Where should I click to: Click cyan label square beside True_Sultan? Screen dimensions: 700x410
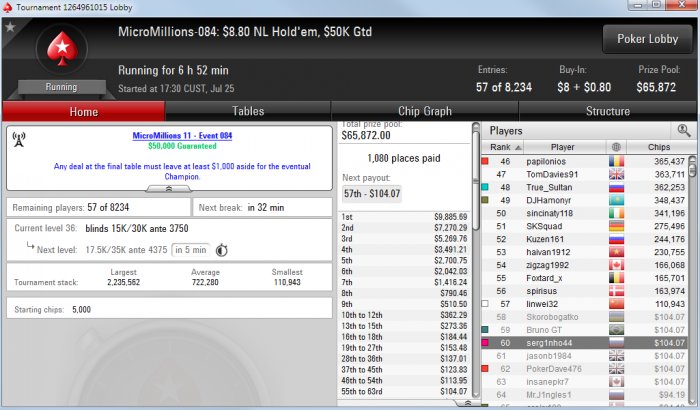tap(485, 187)
